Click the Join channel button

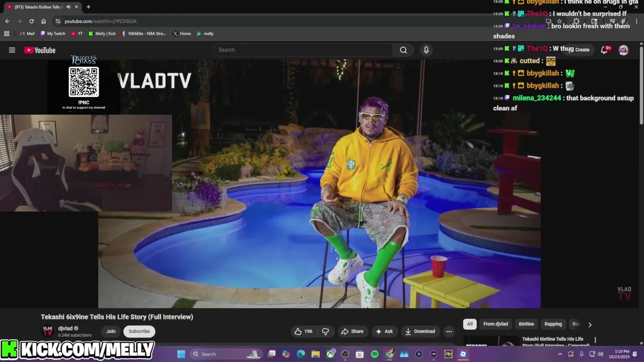111,331
